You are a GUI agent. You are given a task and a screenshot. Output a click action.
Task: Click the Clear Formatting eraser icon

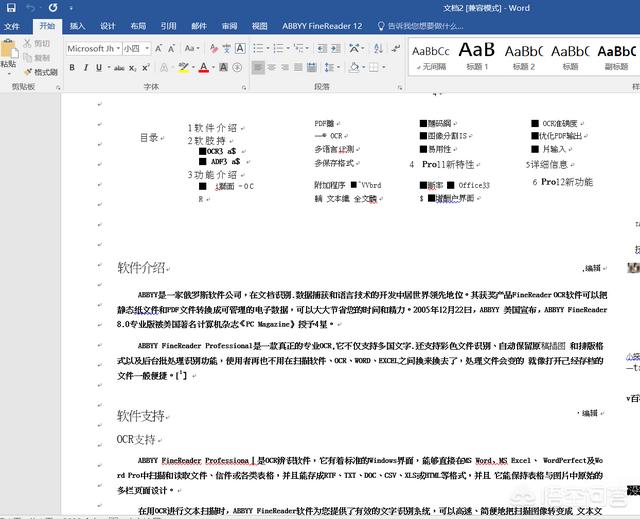[x=213, y=49]
